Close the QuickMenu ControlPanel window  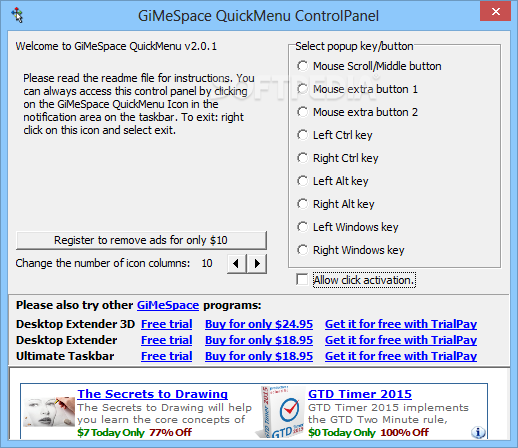click(495, 11)
